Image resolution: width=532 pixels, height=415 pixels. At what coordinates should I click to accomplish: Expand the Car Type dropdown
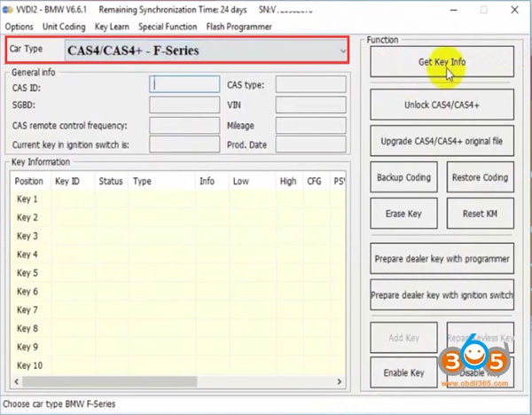(343, 51)
